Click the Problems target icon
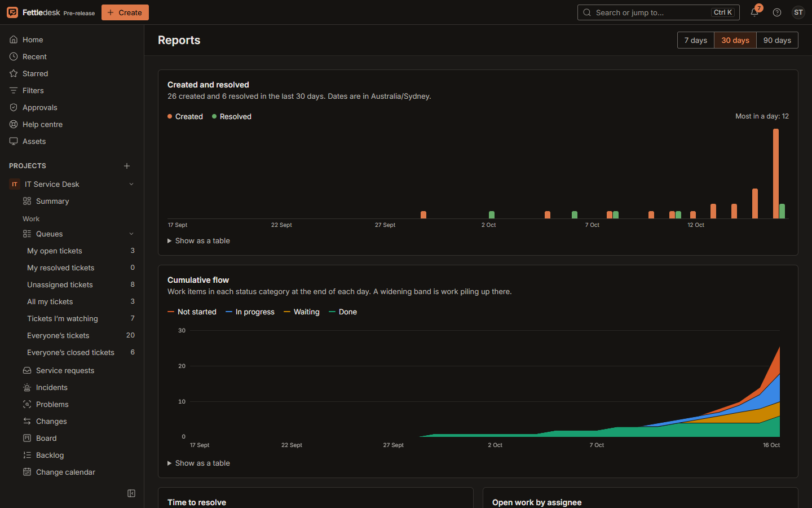This screenshot has height=508, width=812. (27, 404)
